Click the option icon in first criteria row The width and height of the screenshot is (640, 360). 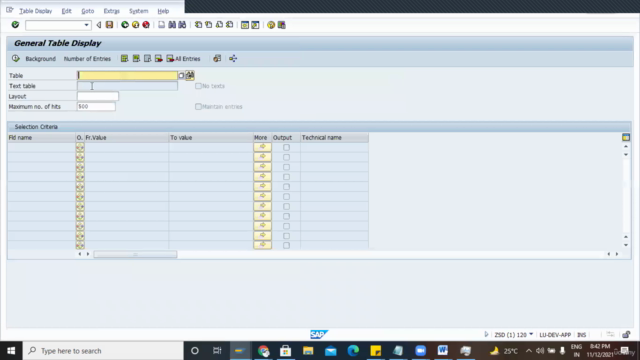pyautogui.click(x=80, y=147)
